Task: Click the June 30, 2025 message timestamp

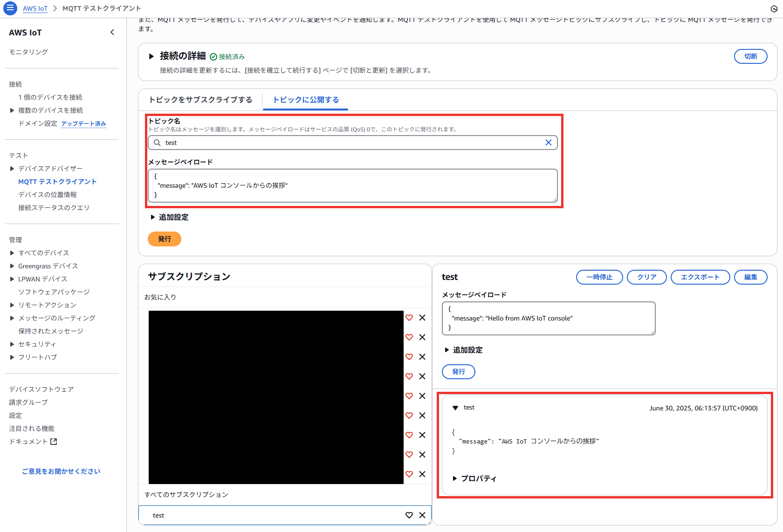Action: [703, 408]
